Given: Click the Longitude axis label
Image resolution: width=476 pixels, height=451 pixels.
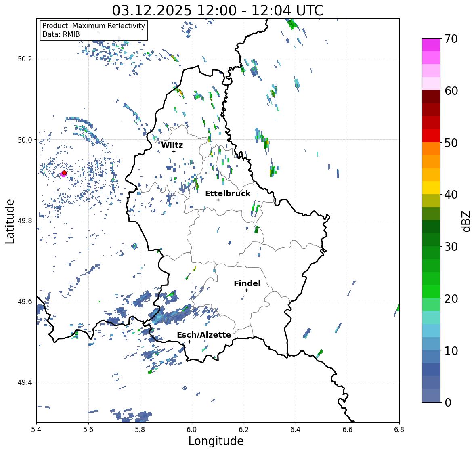Looking at the screenshot, I should [216, 441].
